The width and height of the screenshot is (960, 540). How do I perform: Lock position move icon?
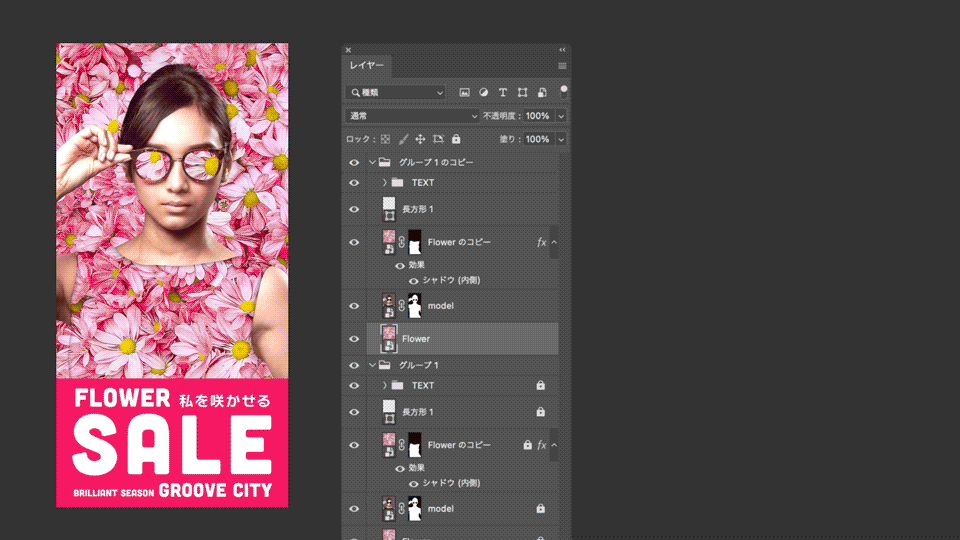click(420, 140)
